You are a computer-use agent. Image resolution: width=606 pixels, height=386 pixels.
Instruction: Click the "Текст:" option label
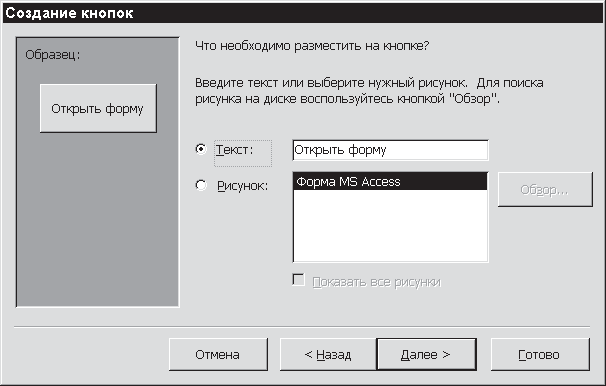[235, 150]
